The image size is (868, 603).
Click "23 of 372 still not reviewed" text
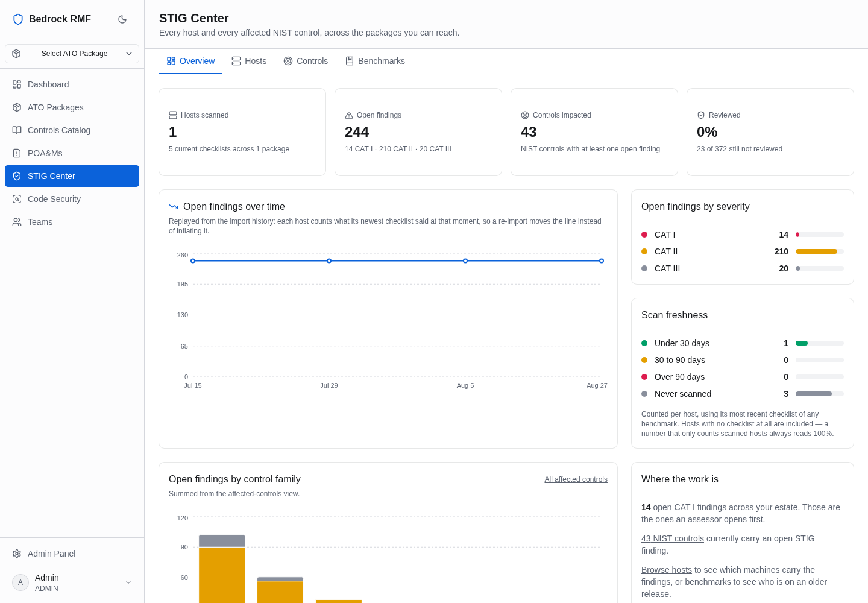tap(740, 149)
